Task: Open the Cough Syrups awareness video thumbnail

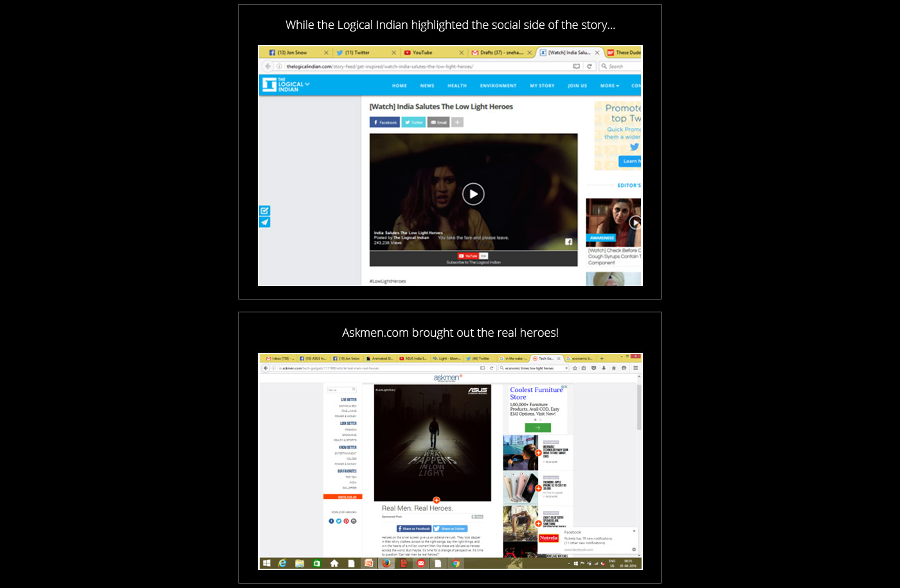Action: 613,223
